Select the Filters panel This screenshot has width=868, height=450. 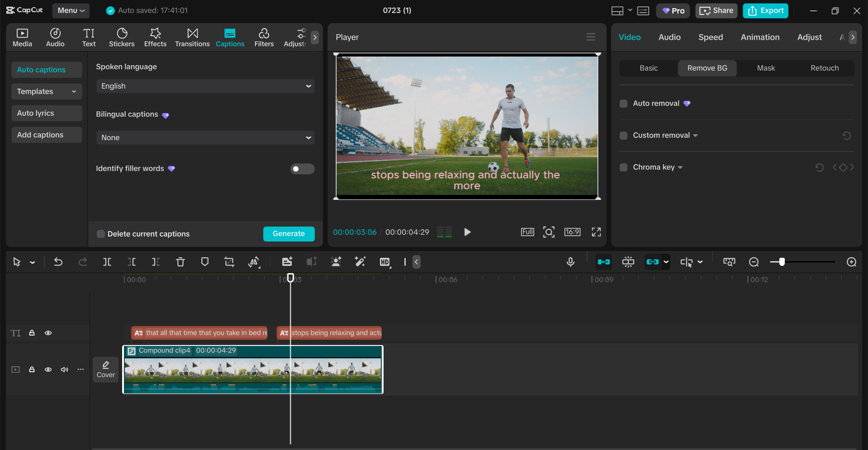tap(264, 37)
